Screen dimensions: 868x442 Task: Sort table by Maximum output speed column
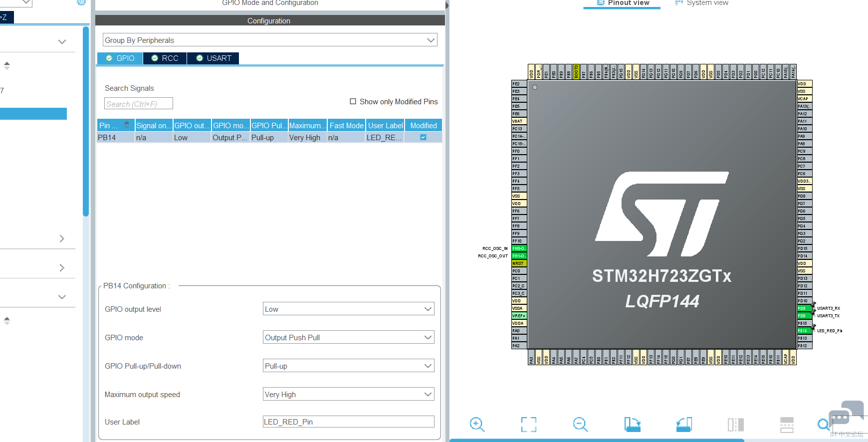point(308,125)
